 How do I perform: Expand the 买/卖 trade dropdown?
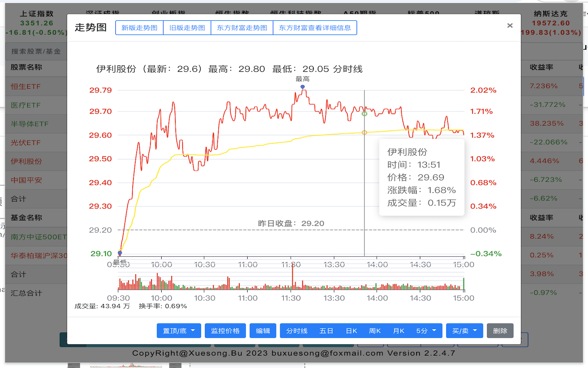coord(464,330)
